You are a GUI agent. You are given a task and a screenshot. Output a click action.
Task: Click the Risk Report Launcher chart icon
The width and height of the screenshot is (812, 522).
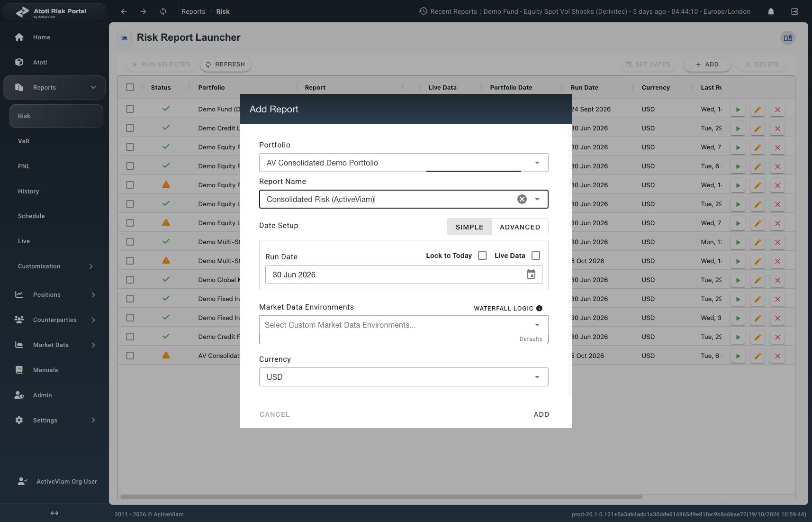pos(125,37)
